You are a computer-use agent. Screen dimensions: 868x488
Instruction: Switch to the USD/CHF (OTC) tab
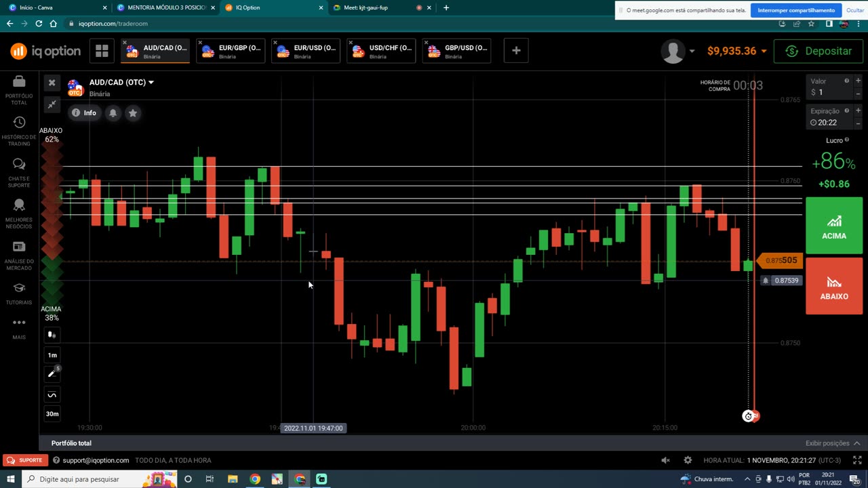pyautogui.click(x=381, y=51)
